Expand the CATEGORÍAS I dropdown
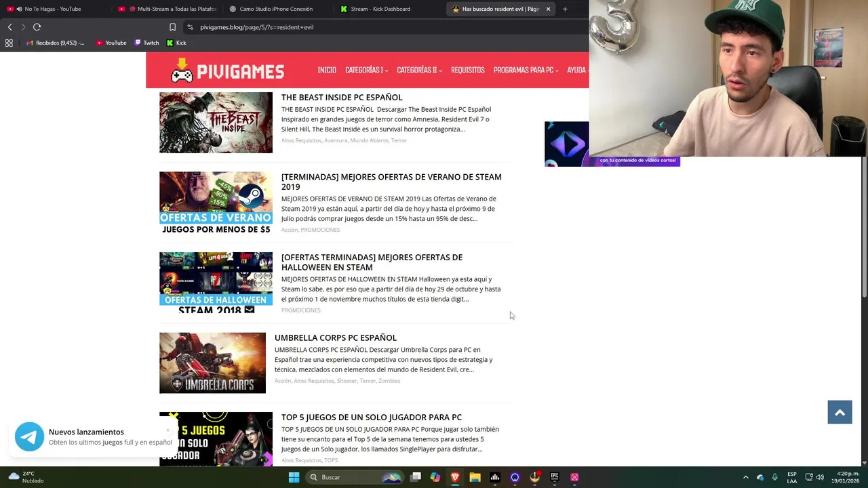This screenshot has width=868, height=488. click(x=366, y=70)
